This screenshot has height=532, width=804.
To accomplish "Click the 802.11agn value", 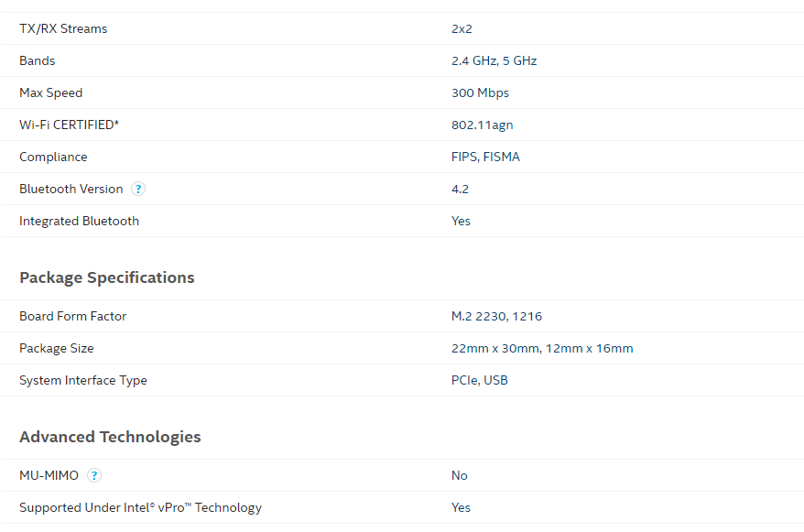I will pyautogui.click(x=482, y=125).
